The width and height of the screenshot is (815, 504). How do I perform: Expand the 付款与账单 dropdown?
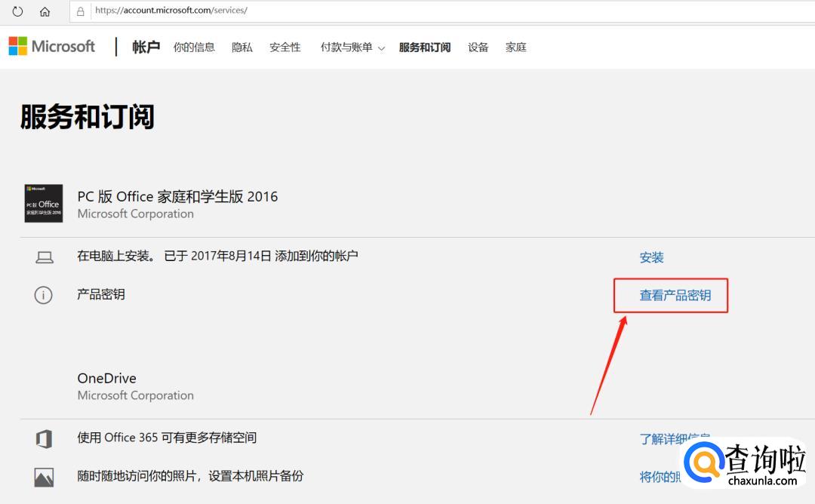(x=352, y=48)
